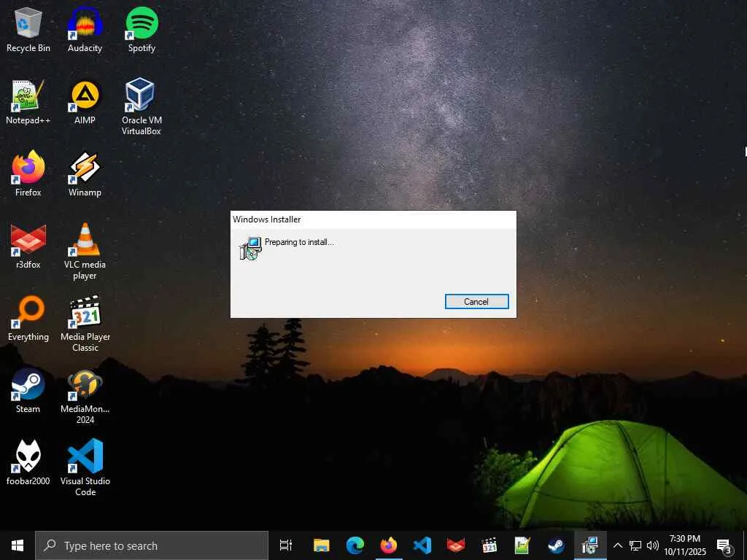Click the installer computer-and-disc icon
The height and width of the screenshot is (560, 747).
(250, 248)
